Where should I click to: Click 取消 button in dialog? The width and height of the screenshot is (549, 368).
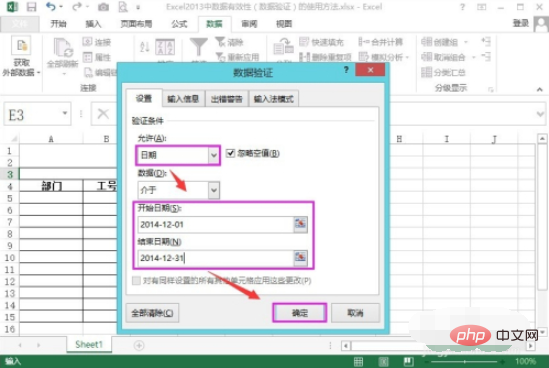355,313
